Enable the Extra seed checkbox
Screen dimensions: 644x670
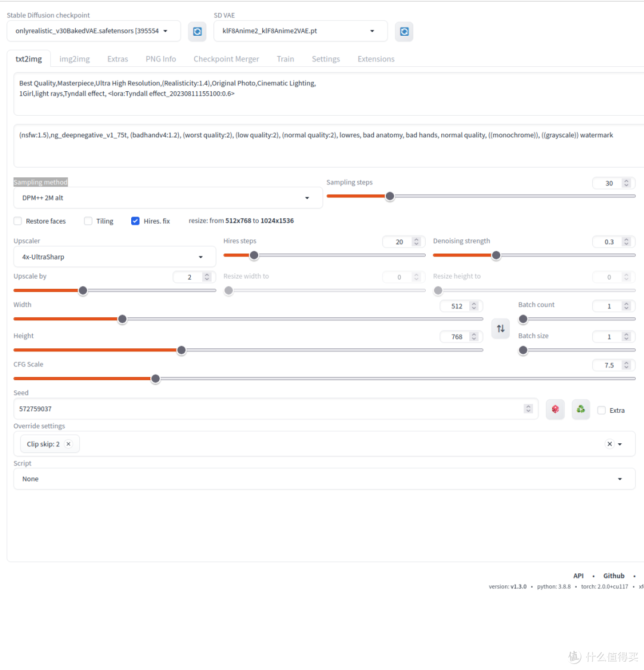(602, 410)
